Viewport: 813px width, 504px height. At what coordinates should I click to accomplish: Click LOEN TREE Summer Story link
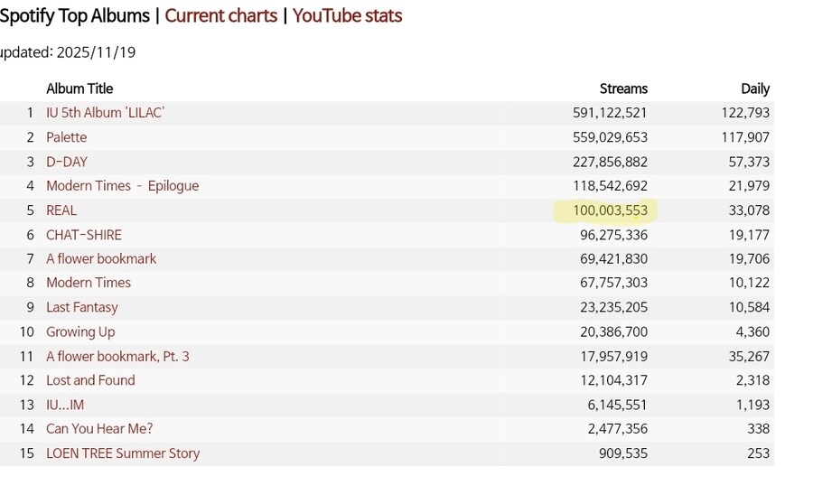pos(123,453)
